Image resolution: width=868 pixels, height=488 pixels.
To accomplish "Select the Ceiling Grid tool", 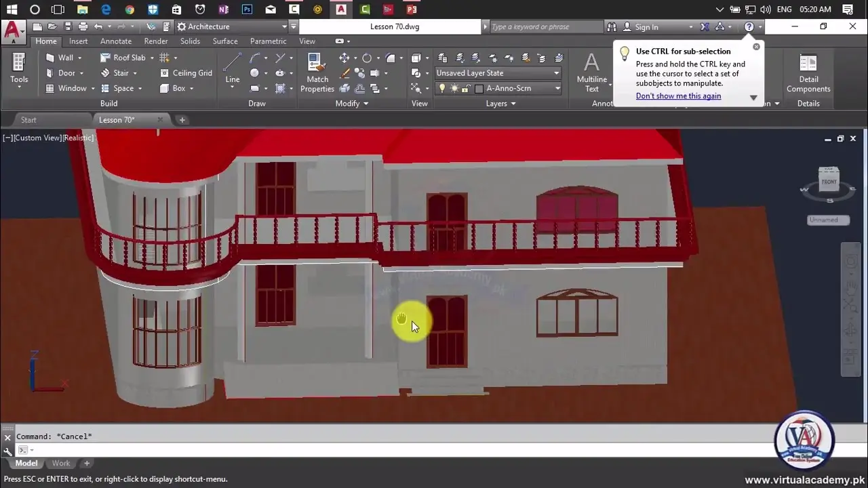I will 186,73.
